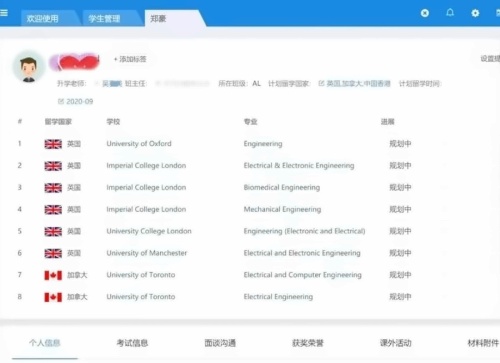Click the UK flag in University of Manchester row
This screenshot has width=500, height=363.
(x=53, y=253)
